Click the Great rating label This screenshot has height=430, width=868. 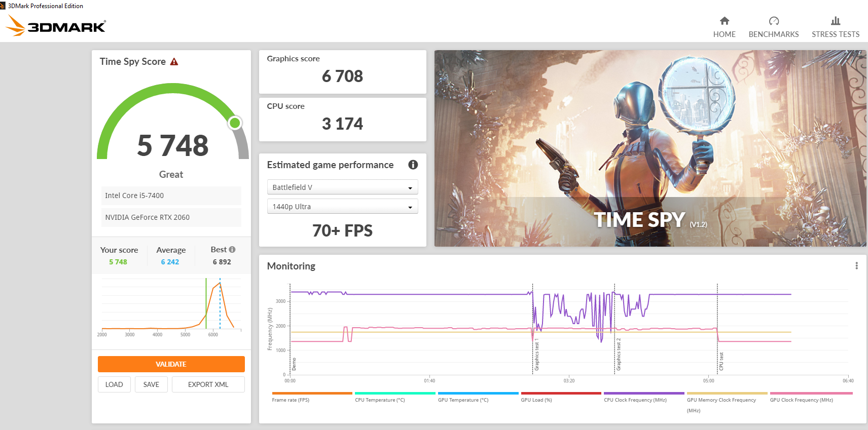[171, 174]
